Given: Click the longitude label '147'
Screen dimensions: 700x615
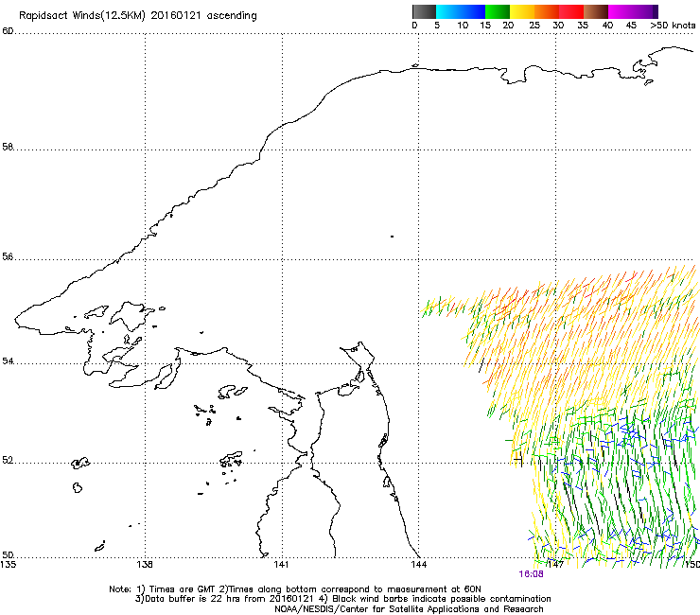Looking at the screenshot, I should coord(555,564).
